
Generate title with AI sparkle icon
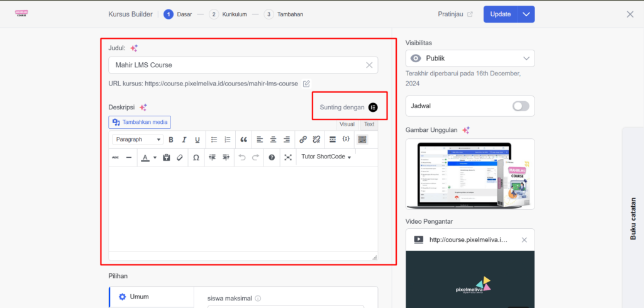tap(134, 48)
